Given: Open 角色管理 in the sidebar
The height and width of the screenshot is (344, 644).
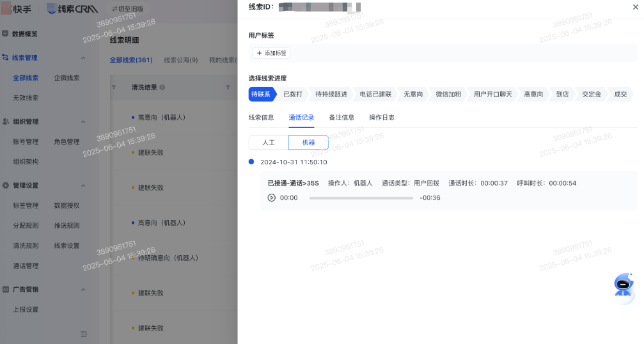Looking at the screenshot, I should click(x=67, y=141).
